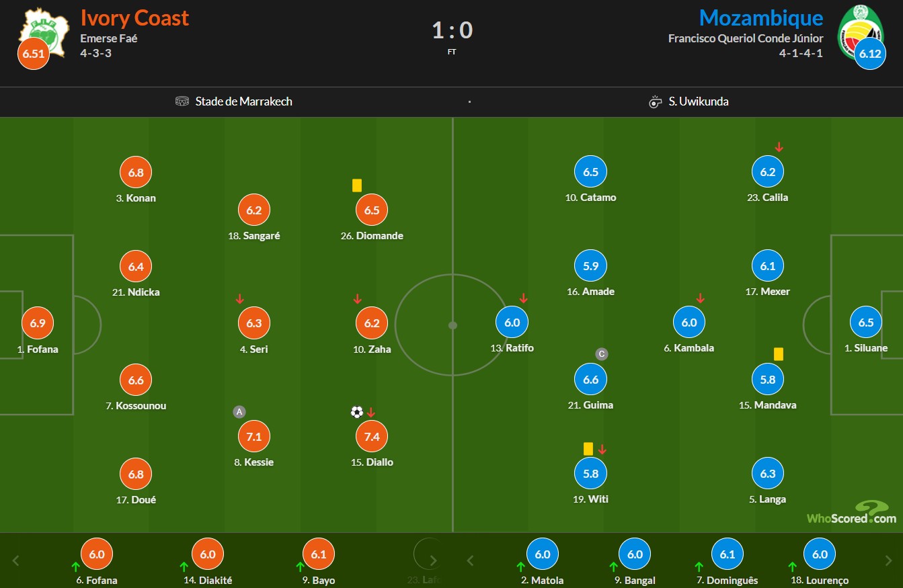This screenshot has height=588, width=903.
Task: Click the stadium icon beside Stade de Marrakech
Action: point(182,101)
